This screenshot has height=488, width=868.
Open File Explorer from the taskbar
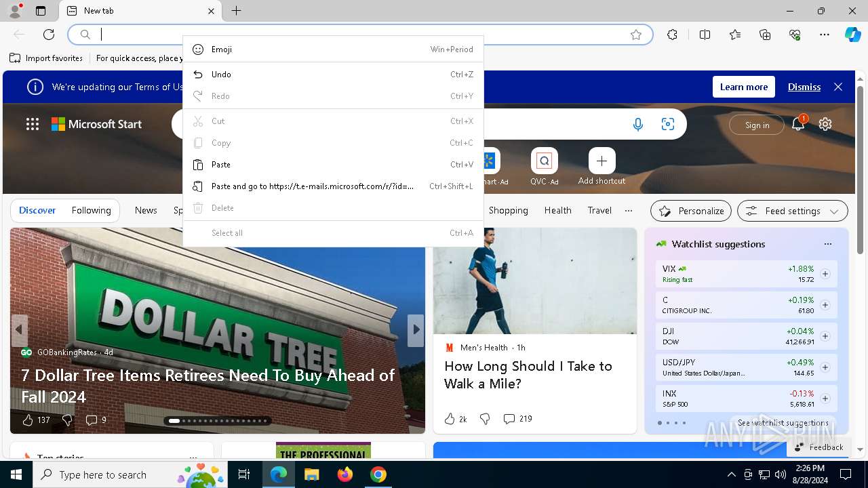(x=311, y=474)
